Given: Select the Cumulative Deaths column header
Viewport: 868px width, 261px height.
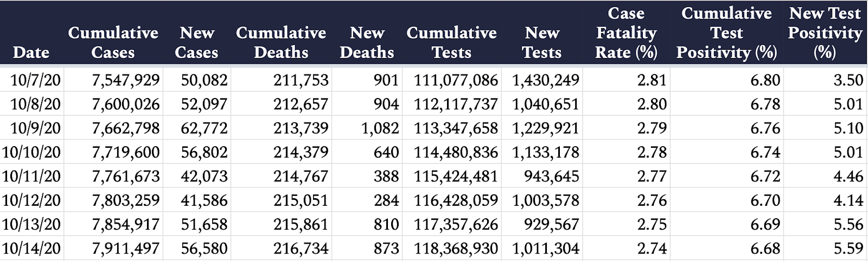Looking at the screenshot, I should tap(281, 42).
